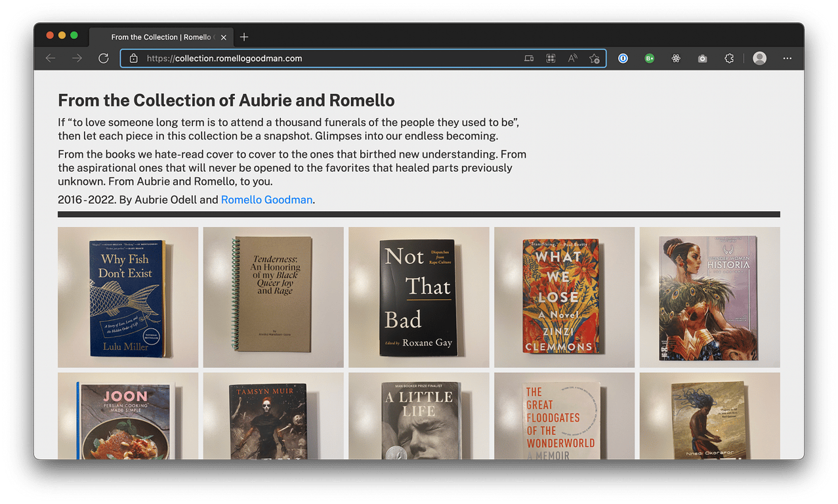Open a new tab with plus button

(244, 37)
